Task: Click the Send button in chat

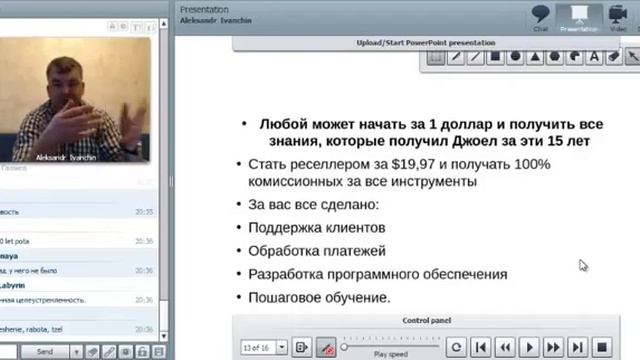Action: [x=45, y=351]
